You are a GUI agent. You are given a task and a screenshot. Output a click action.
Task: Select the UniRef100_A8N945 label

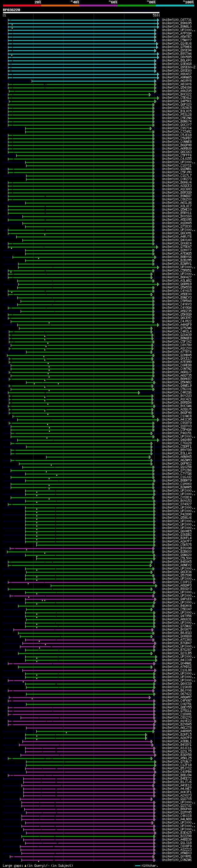176,457
